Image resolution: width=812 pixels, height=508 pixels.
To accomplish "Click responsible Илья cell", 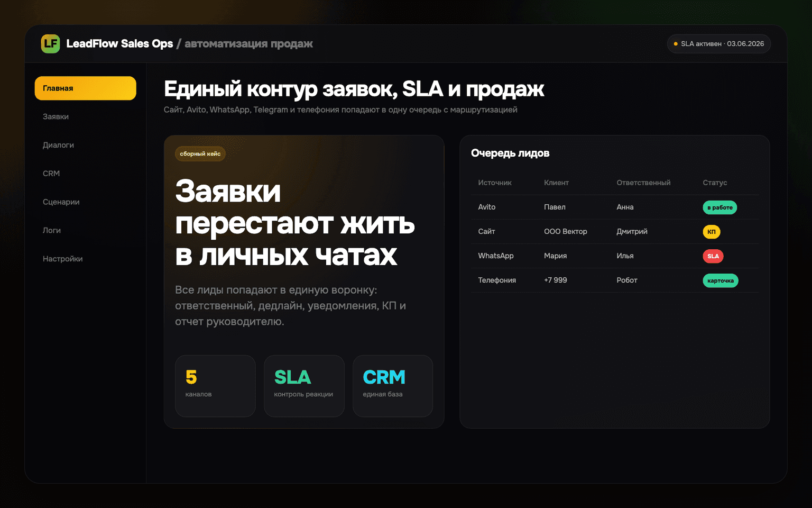I will pyautogui.click(x=625, y=256).
